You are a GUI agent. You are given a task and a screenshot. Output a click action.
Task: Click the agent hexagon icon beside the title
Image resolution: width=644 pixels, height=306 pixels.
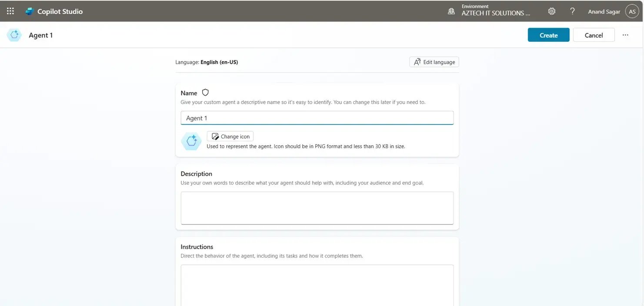[14, 35]
